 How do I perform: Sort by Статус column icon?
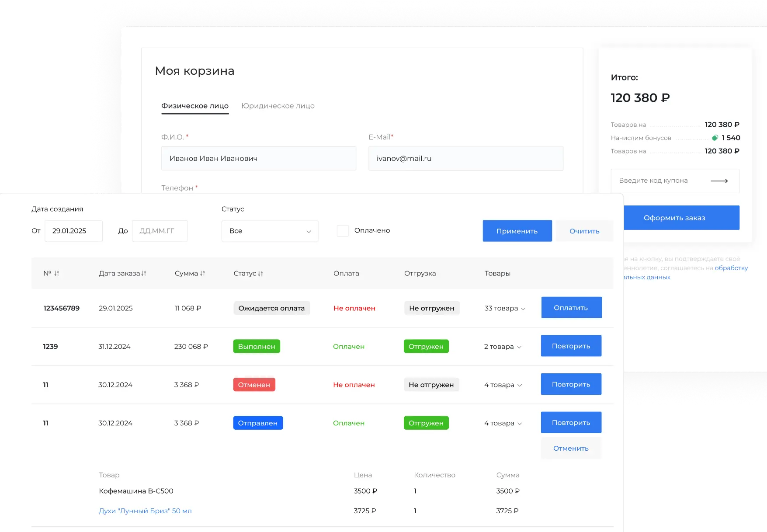[260, 274]
